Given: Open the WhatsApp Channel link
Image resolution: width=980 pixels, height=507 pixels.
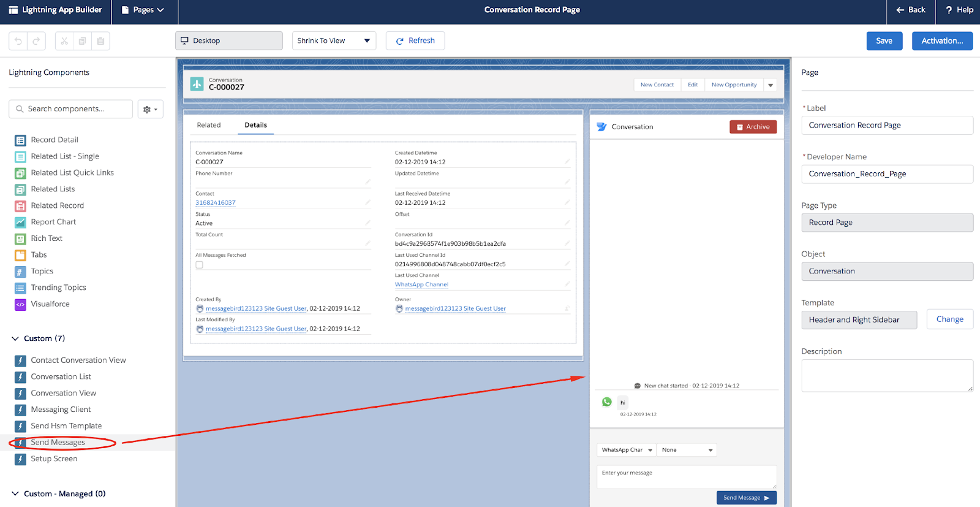Looking at the screenshot, I should [421, 284].
